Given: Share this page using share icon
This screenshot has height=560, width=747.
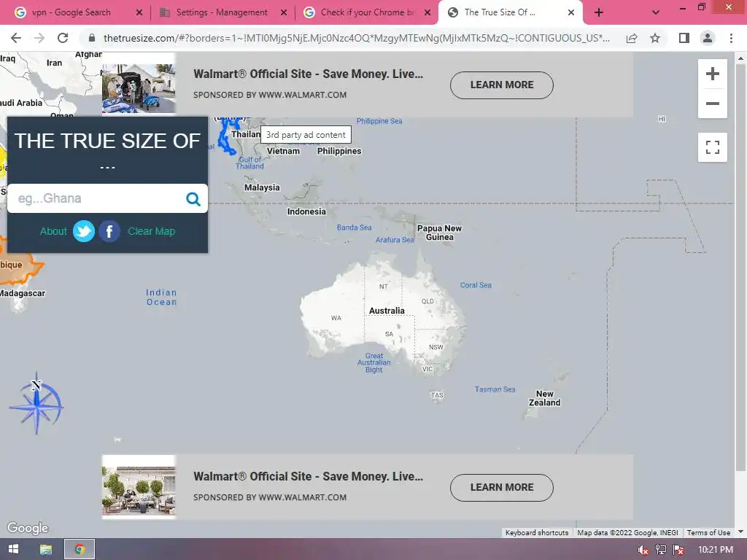Looking at the screenshot, I should 632,38.
